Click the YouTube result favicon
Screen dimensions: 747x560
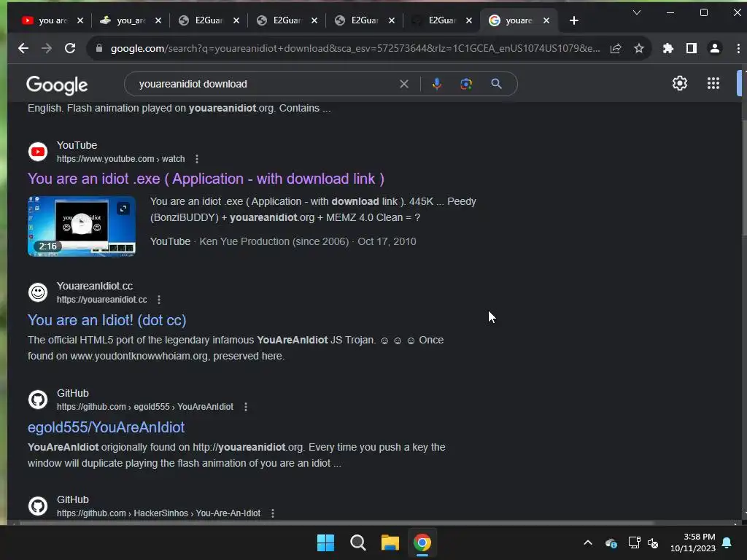(x=38, y=152)
